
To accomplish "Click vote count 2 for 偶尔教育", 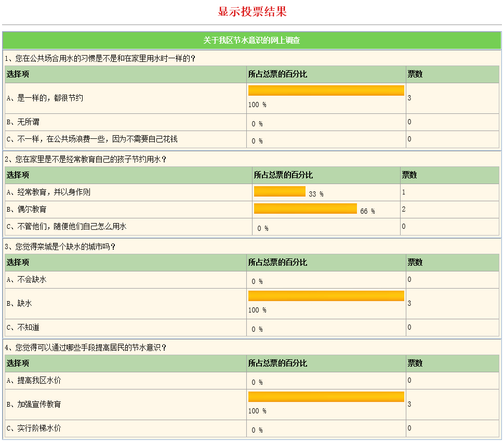I will tap(403, 209).
